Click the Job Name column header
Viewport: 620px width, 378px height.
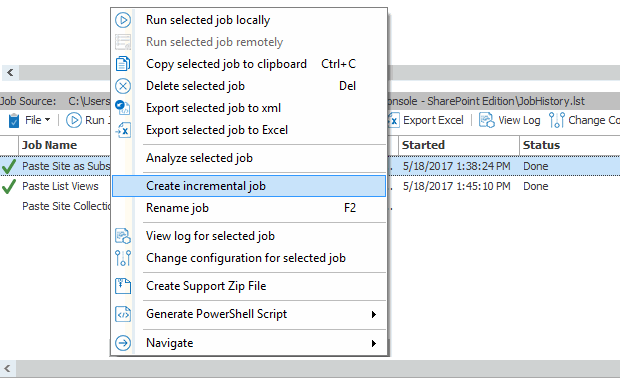tap(64, 145)
